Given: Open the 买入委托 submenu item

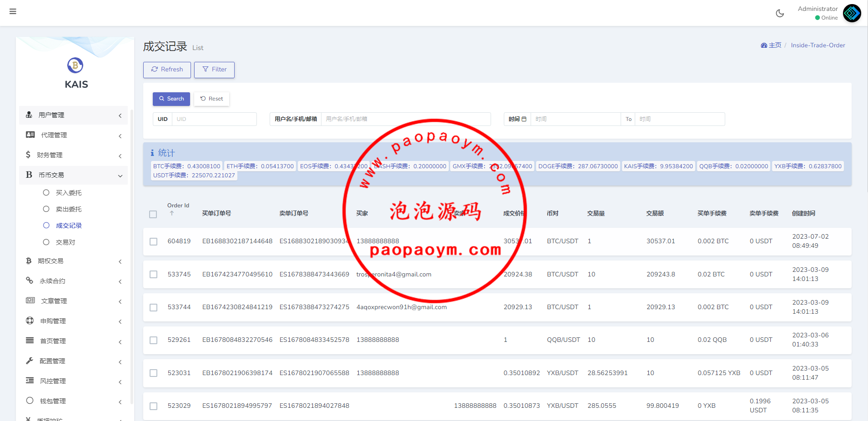Looking at the screenshot, I should [69, 193].
